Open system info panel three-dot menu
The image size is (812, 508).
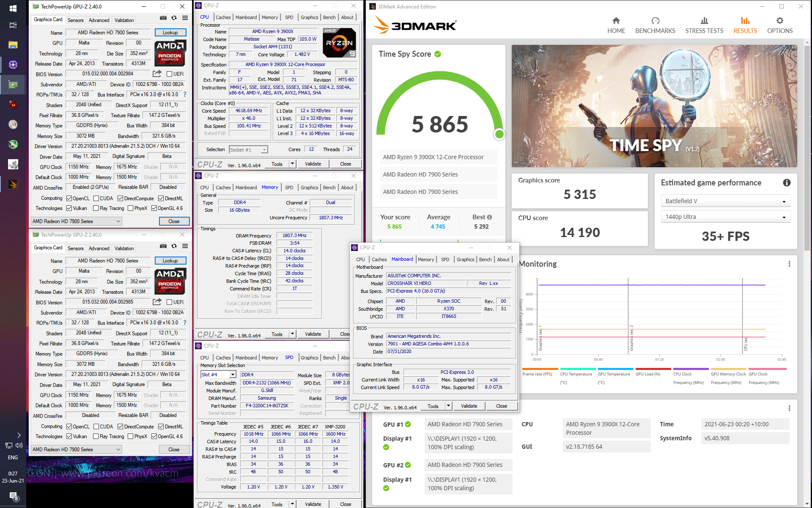pyautogui.click(x=789, y=408)
